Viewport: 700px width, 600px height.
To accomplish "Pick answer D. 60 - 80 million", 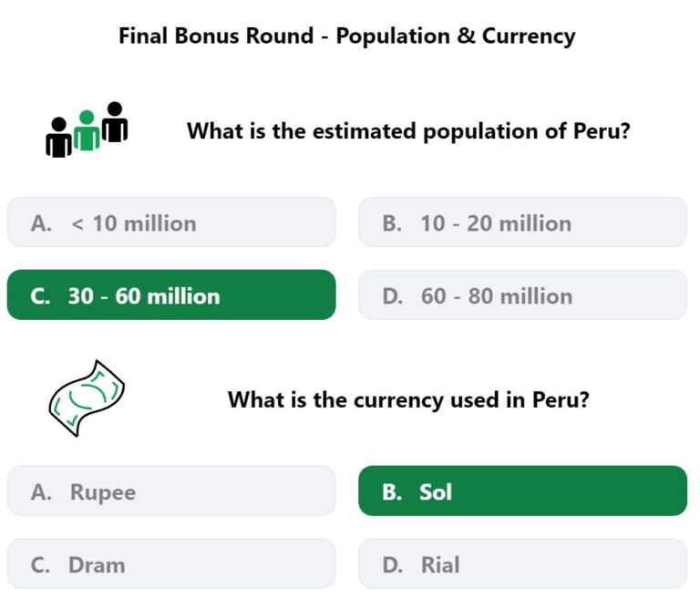I will pyautogui.click(x=522, y=295).
